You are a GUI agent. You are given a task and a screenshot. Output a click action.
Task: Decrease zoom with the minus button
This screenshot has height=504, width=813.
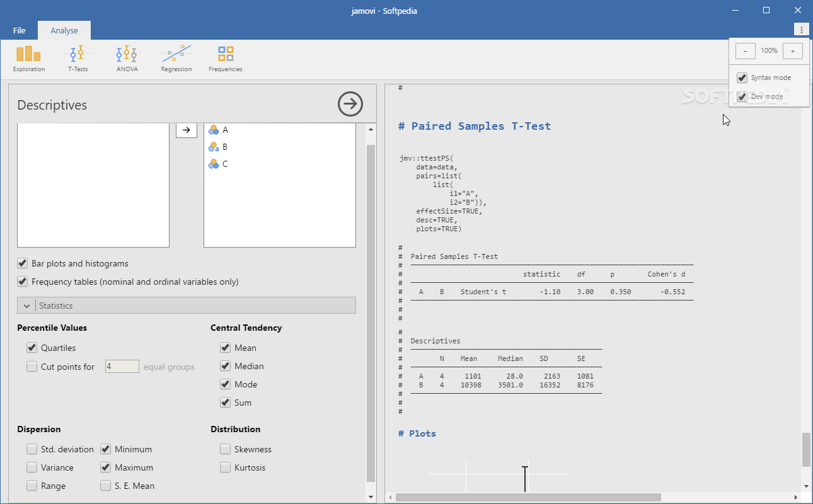click(x=746, y=50)
